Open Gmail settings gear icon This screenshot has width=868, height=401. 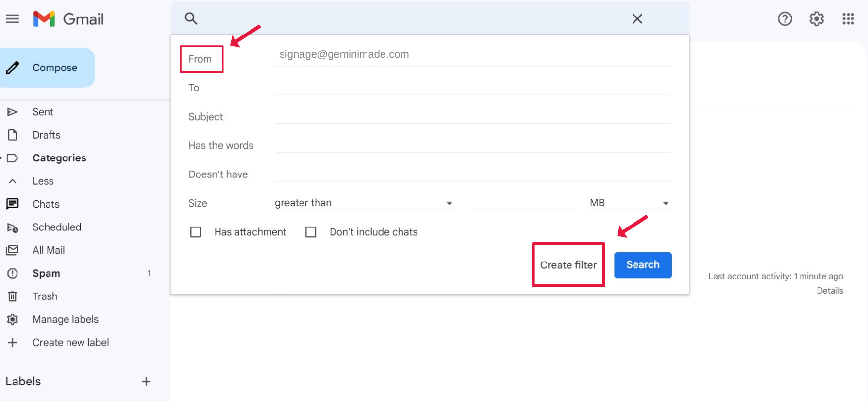(x=816, y=19)
